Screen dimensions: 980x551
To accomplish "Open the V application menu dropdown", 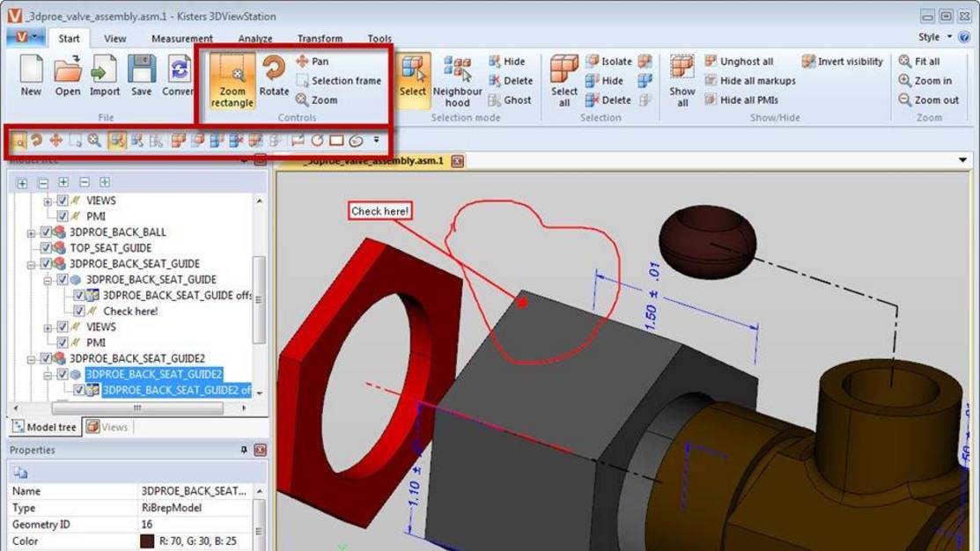I will coord(25,37).
